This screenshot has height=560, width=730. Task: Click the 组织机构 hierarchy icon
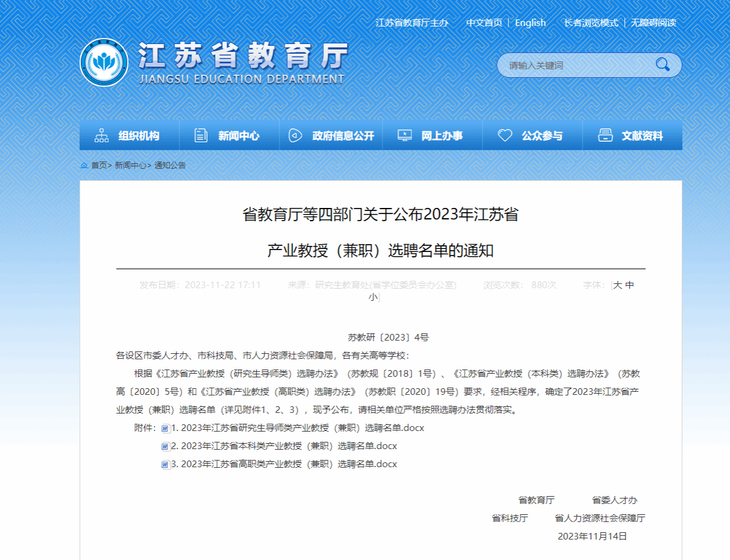coord(101,136)
